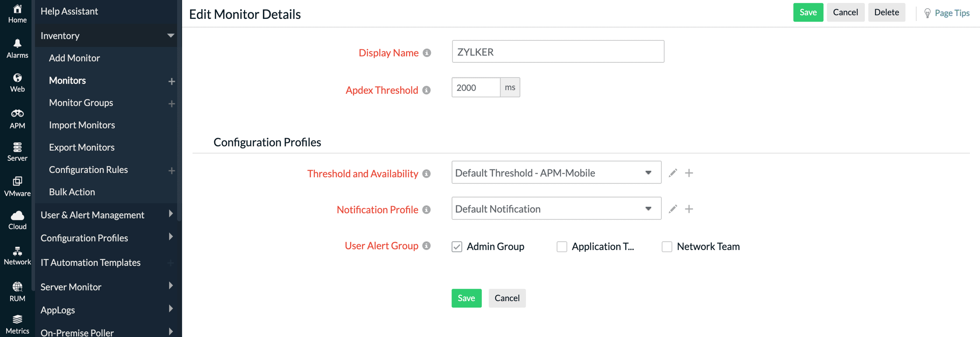Select Import Monitors menu item
Image resolution: width=980 pixels, height=337 pixels.
coord(82,125)
